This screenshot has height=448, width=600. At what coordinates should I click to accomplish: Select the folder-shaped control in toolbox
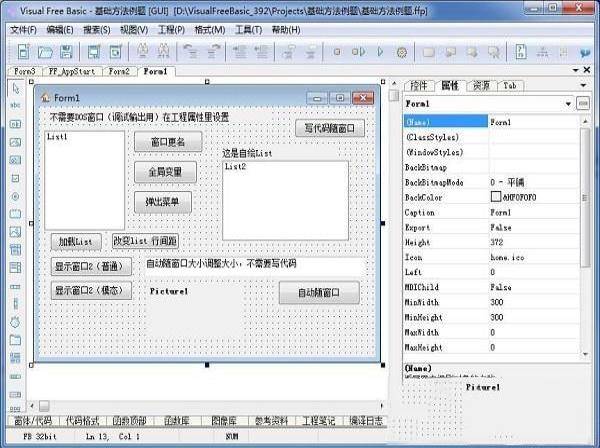point(15,340)
